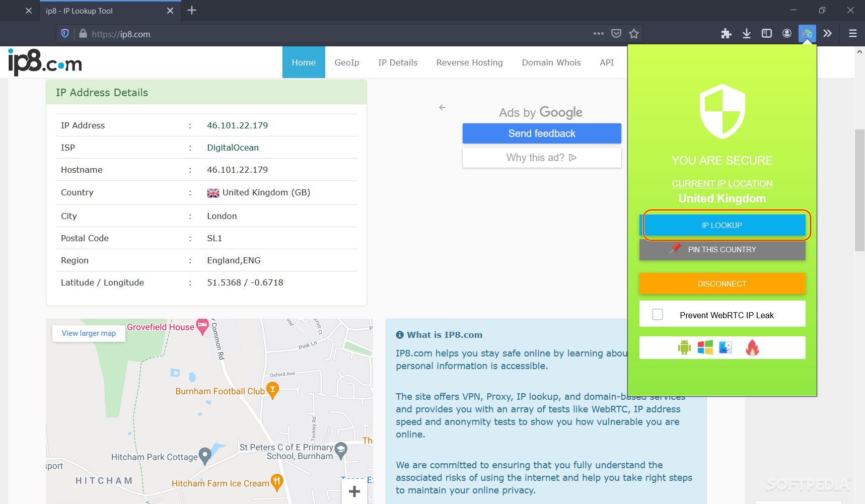Click the flame icon in VPN popup
The height and width of the screenshot is (504, 865).
pyautogui.click(x=752, y=347)
